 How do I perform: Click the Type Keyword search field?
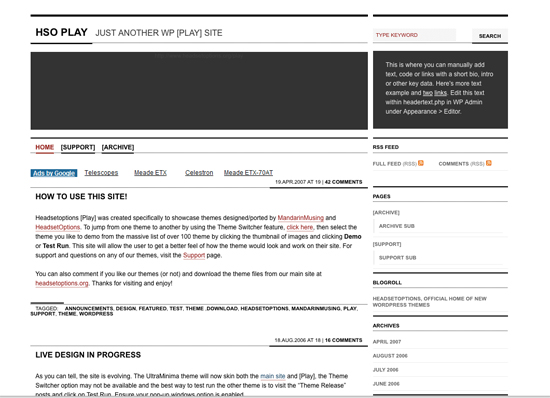point(414,35)
